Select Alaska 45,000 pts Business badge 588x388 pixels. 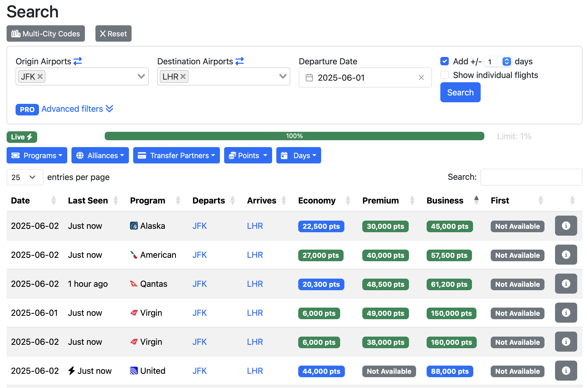[x=450, y=226]
